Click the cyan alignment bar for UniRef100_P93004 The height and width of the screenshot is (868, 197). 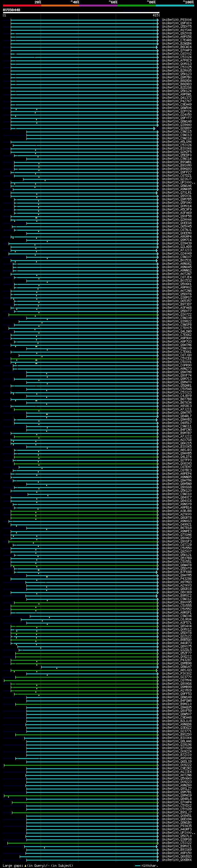pos(84,20)
